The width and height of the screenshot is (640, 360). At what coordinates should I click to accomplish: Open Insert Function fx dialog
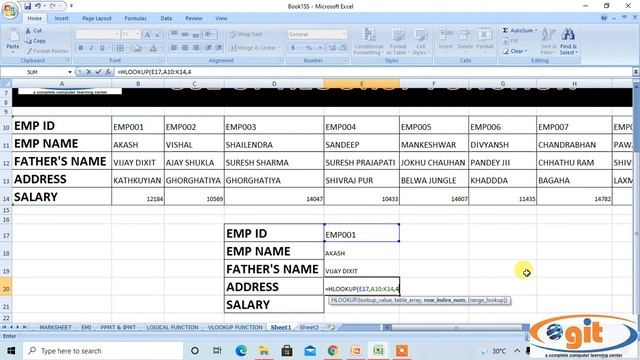108,72
